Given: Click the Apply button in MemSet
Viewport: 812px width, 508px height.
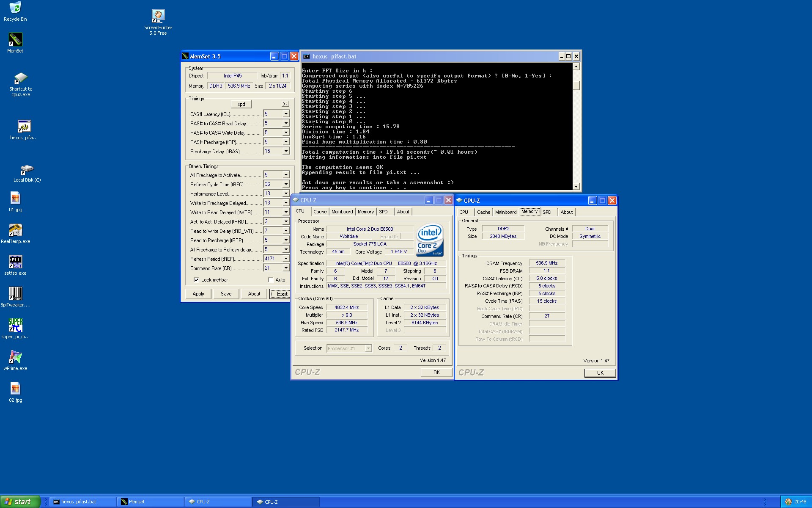Looking at the screenshot, I should point(198,294).
